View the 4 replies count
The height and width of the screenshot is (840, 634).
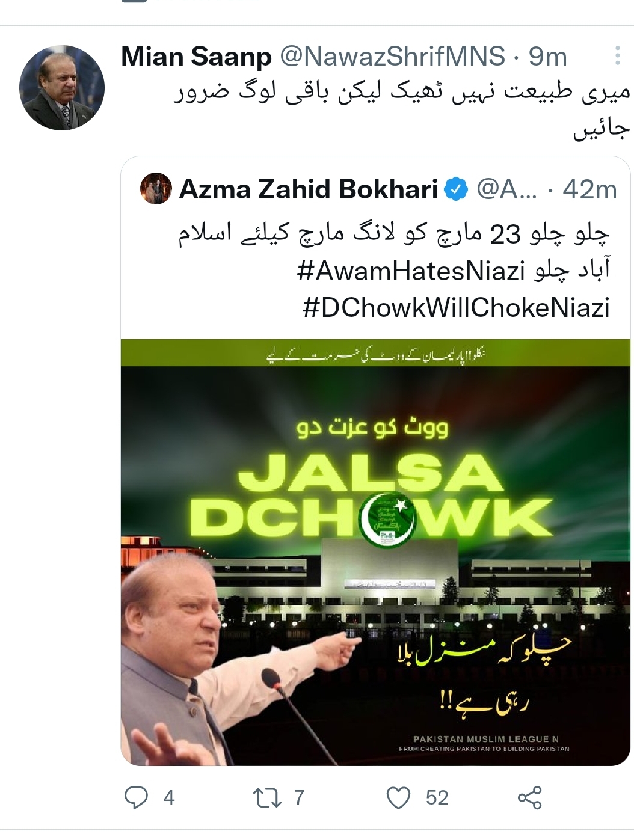[x=169, y=798]
